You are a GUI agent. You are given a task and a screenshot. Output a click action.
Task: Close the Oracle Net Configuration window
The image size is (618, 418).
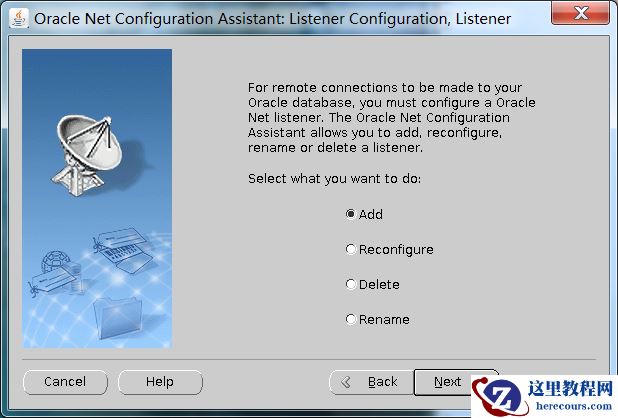(581, 13)
